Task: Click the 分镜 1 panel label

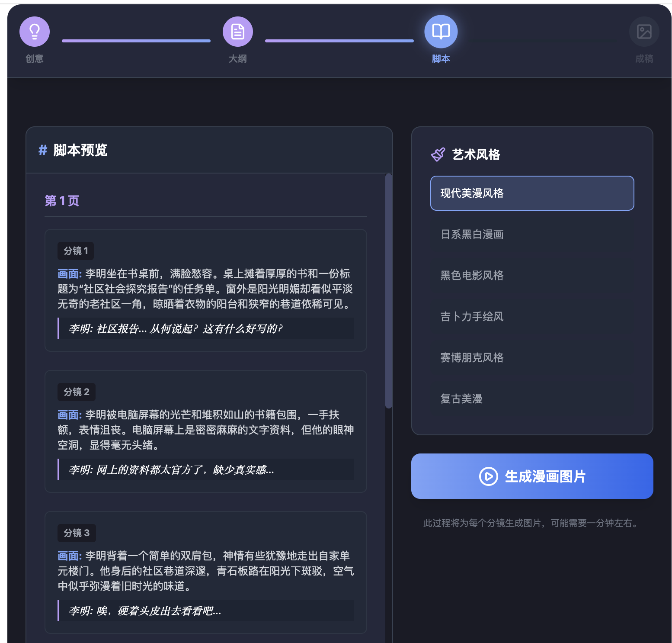Action: click(x=76, y=251)
